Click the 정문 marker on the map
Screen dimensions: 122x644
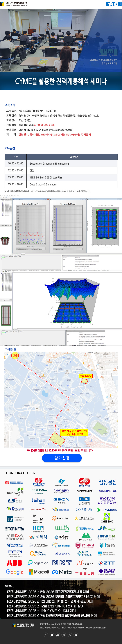point(15,355)
